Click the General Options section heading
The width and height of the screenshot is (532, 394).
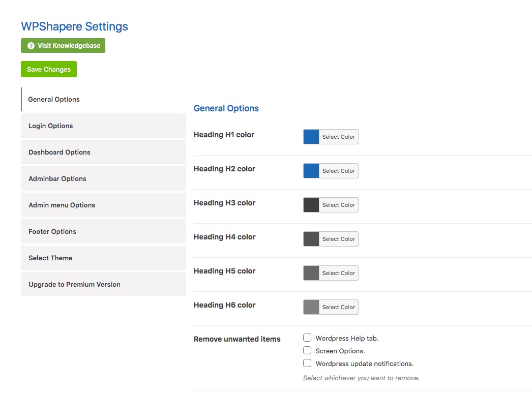(226, 108)
